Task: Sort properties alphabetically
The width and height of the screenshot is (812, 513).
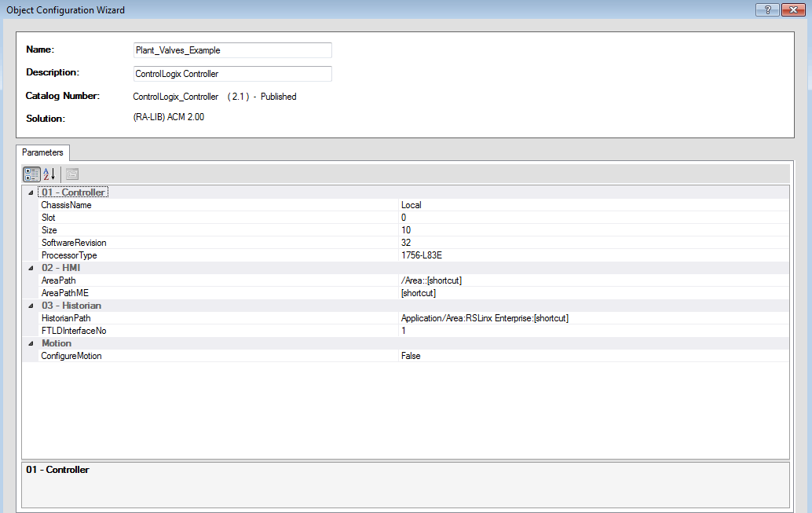Action: [x=49, y=174]
